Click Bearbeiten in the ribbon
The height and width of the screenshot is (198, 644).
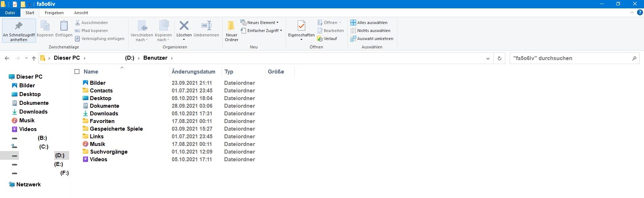coord(330,31)
